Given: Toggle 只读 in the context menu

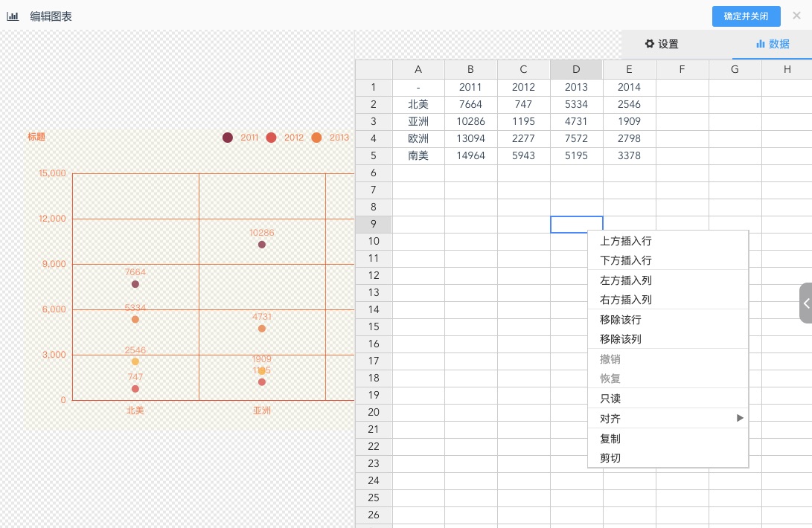Looking at the screenshot, I should click(610, 399).
